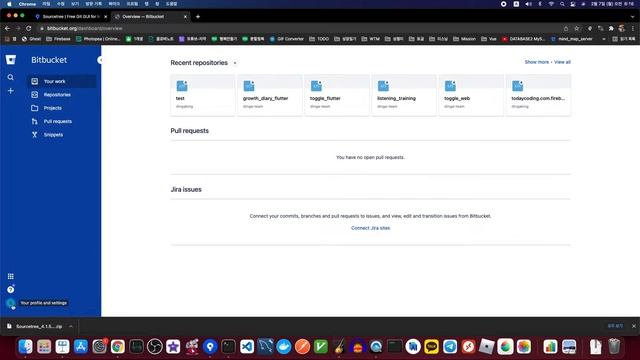Open Trash in the dock
The image size is (640, 360).
click(x=614, y=347)
